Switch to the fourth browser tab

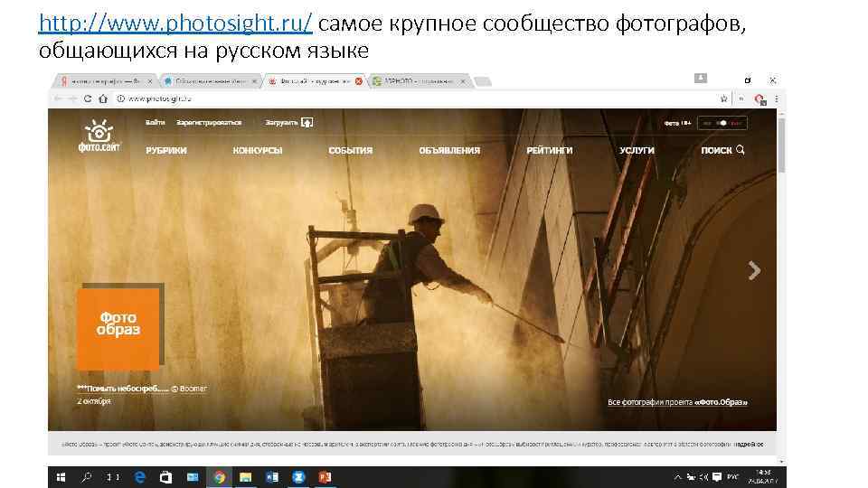click(420, 81)
